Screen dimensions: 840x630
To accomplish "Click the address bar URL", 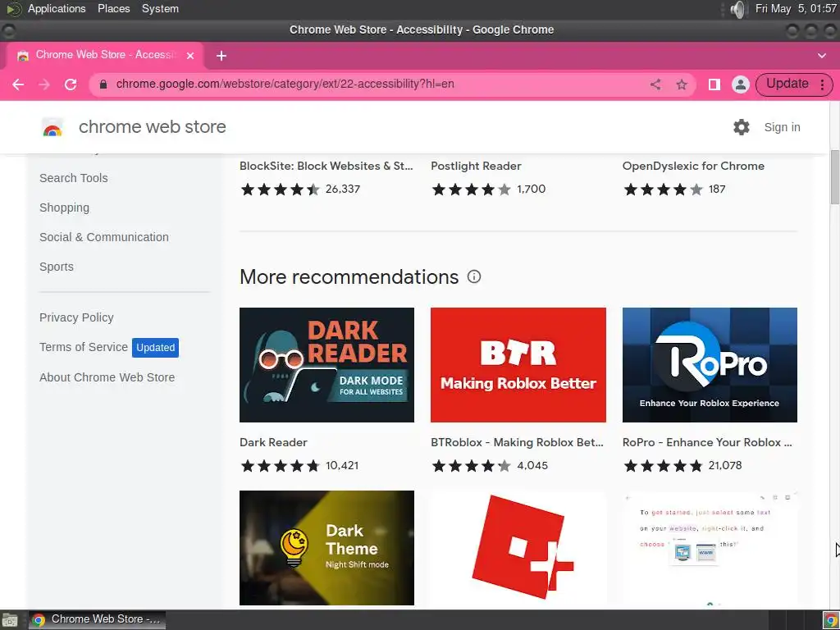I will click(x=285, y=84).
